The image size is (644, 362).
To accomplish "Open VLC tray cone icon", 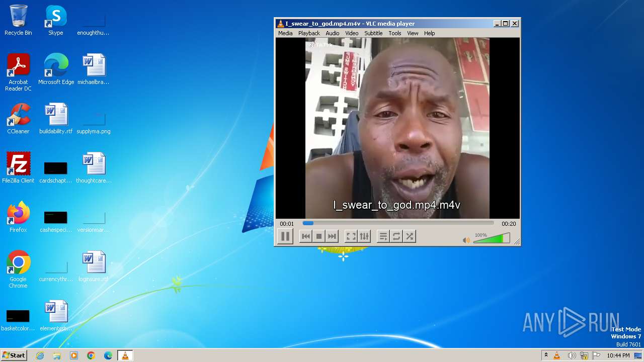I will coord(557,355).
